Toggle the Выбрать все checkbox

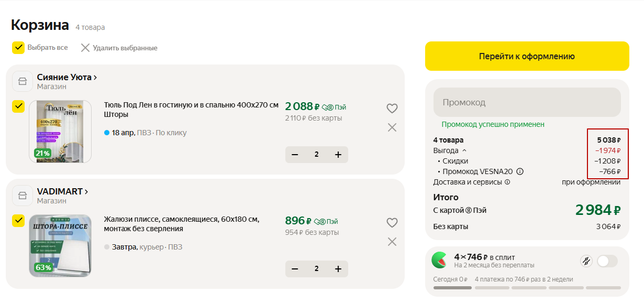click(18, 47)
